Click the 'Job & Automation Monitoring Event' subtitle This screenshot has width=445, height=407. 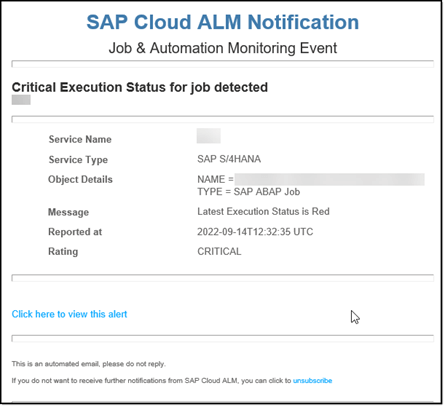[223, 48]
